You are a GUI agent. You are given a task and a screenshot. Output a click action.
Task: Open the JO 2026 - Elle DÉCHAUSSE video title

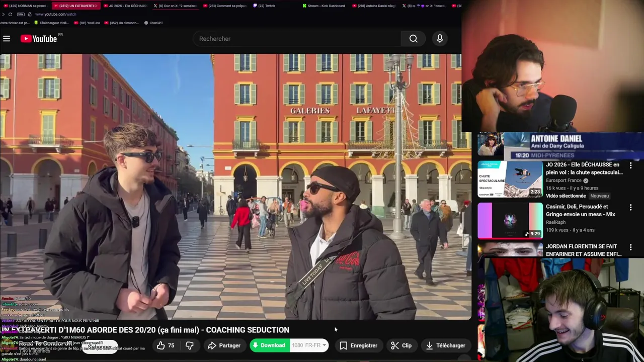point(584,168)
